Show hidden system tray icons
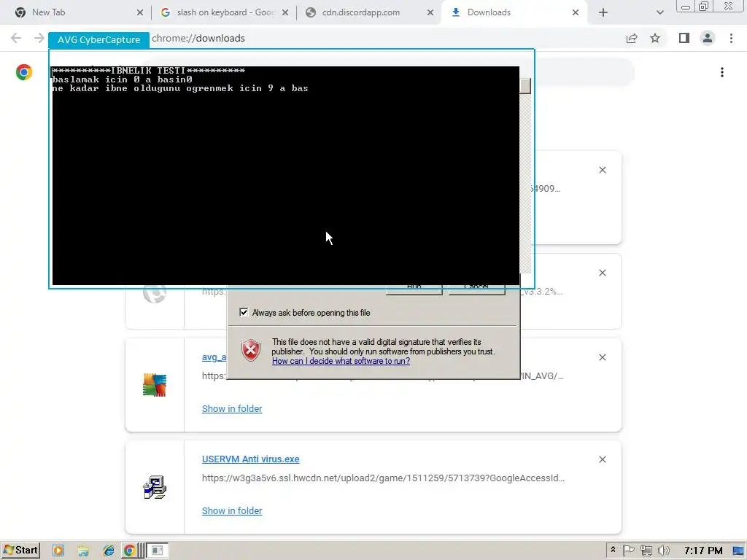Viewport: 747px width, 560px height. [x=613, y=551]
